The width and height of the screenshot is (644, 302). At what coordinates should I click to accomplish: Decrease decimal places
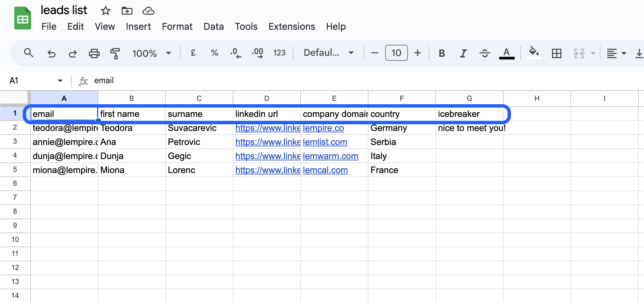[x=236, y=53]
